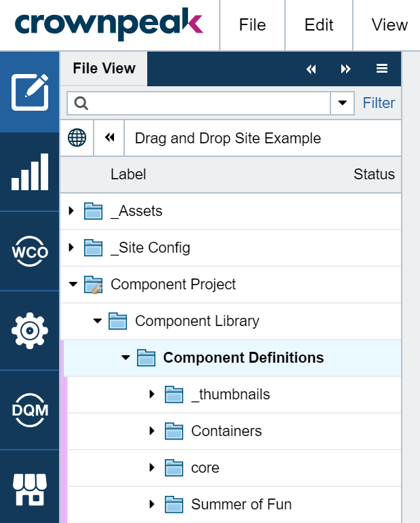Collapse panel with double left arrows in header

[311, 69]
